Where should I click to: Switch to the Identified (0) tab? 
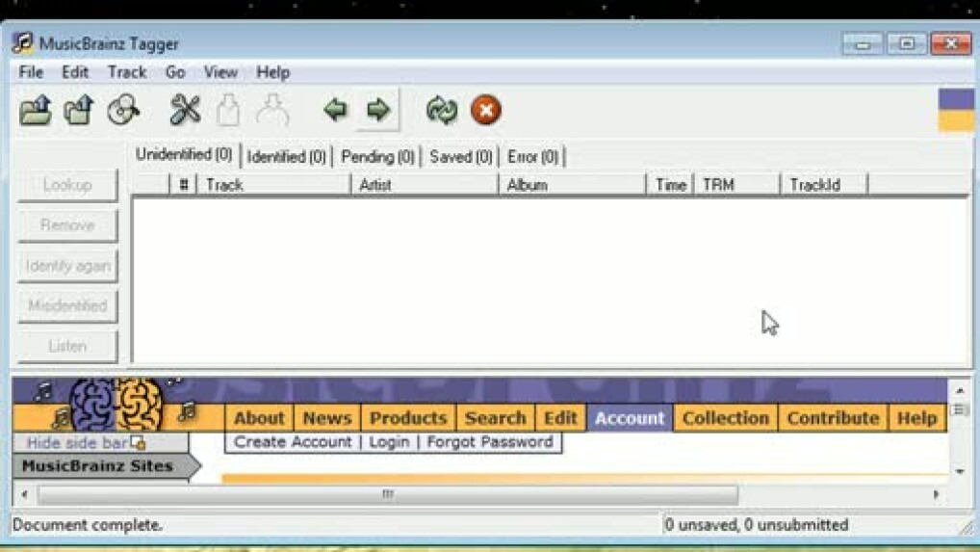pos(286,156)
